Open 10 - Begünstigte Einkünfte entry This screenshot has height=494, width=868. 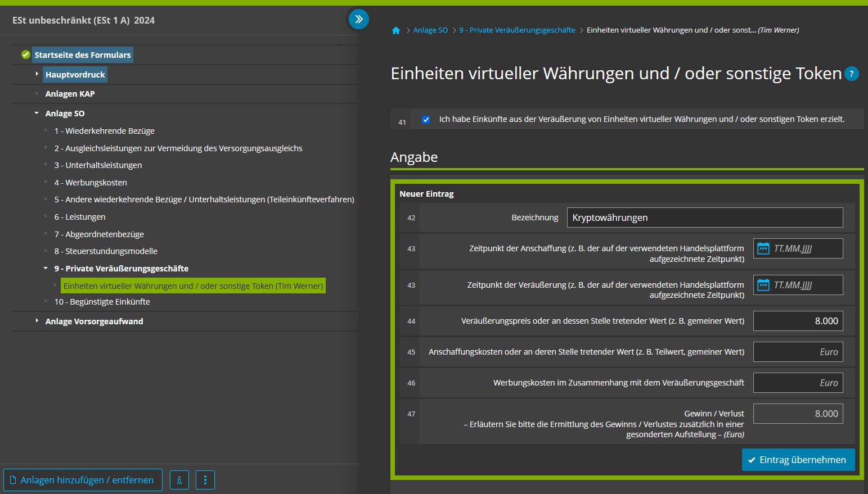[102, 302]
